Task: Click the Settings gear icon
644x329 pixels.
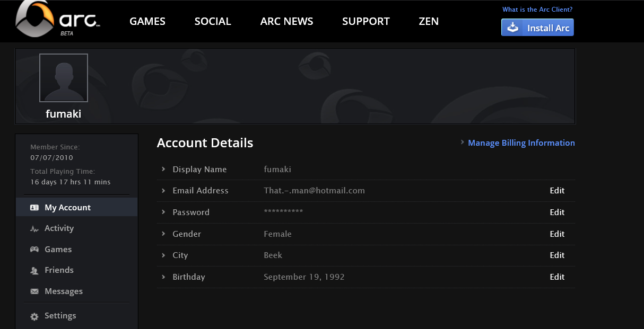Action: click(x=34, y=316)
